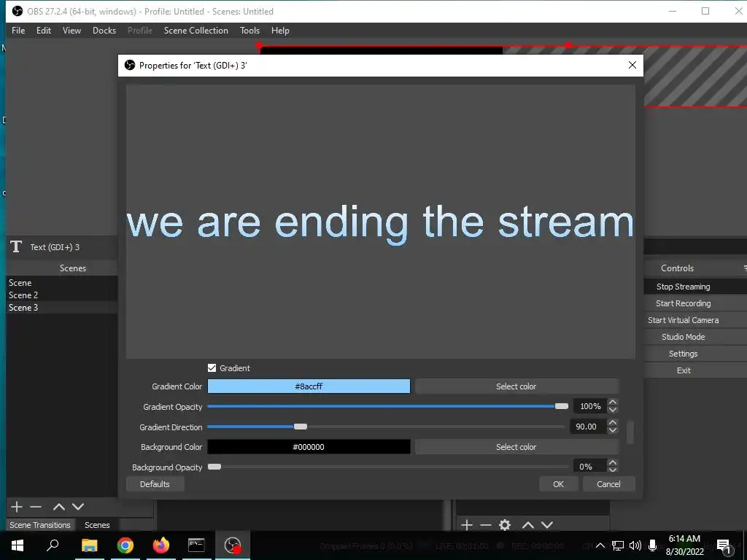Switch to the Scenes tab

point(97,525)
